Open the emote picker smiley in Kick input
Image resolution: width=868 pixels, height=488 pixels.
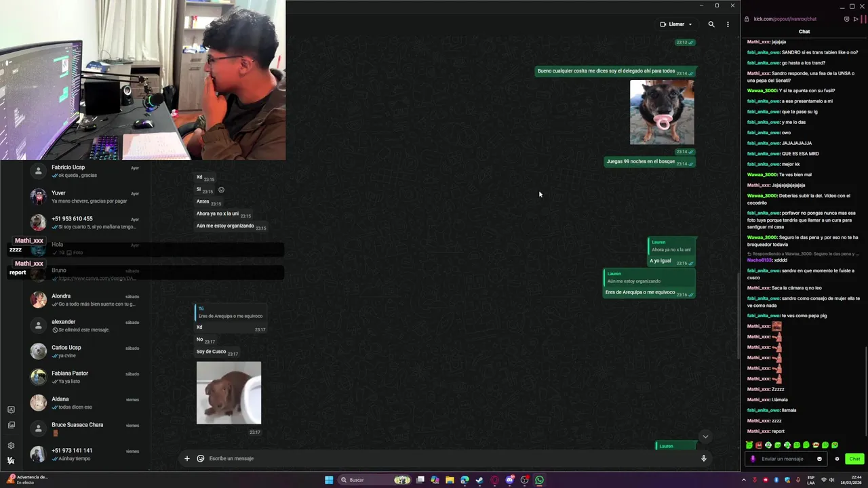(819, 459)
